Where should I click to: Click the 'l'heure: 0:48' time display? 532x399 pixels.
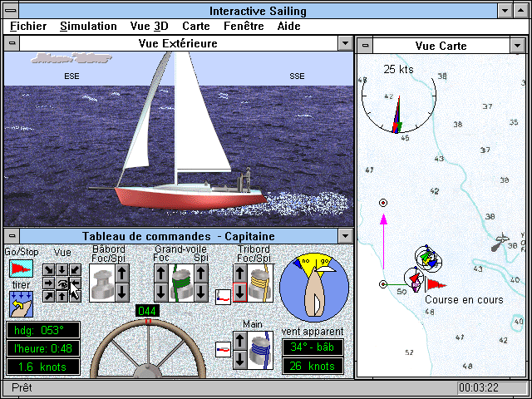pyautogui.click(x=42, y=348)
